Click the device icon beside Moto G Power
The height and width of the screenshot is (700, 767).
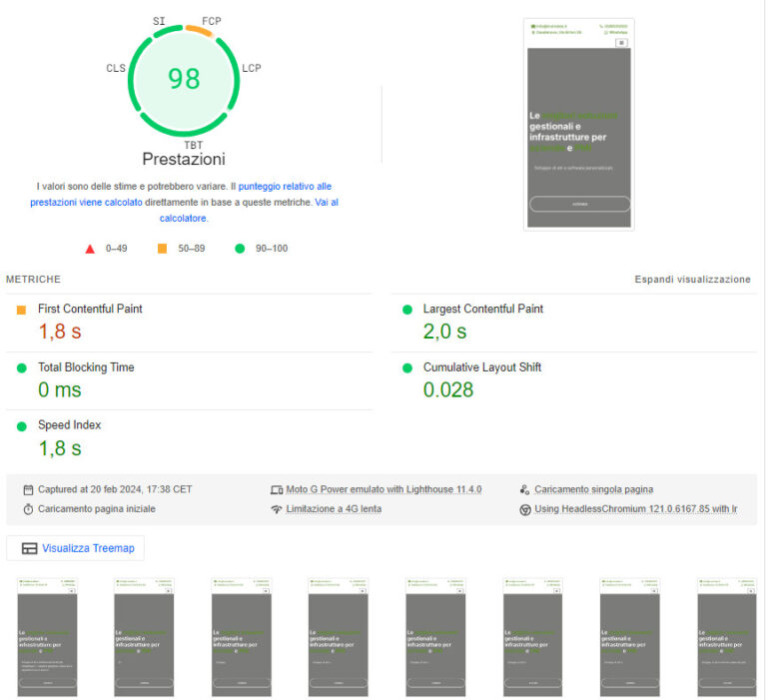point(277,489)
